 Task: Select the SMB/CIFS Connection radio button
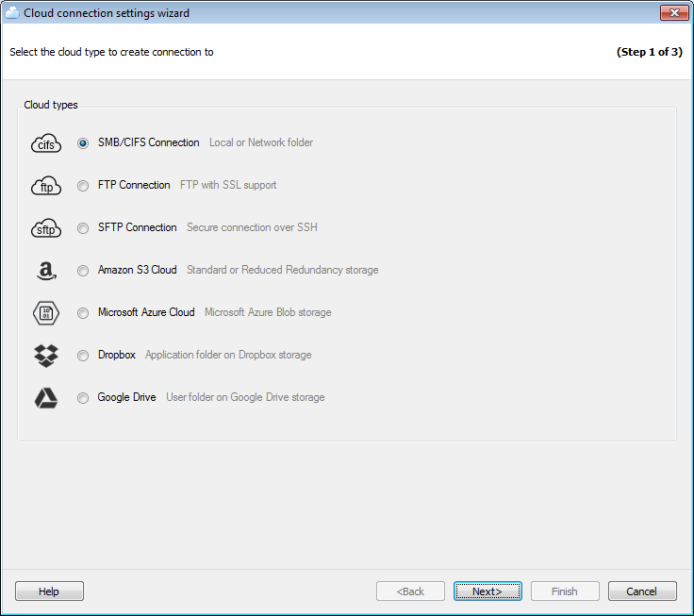coord(83,143)
